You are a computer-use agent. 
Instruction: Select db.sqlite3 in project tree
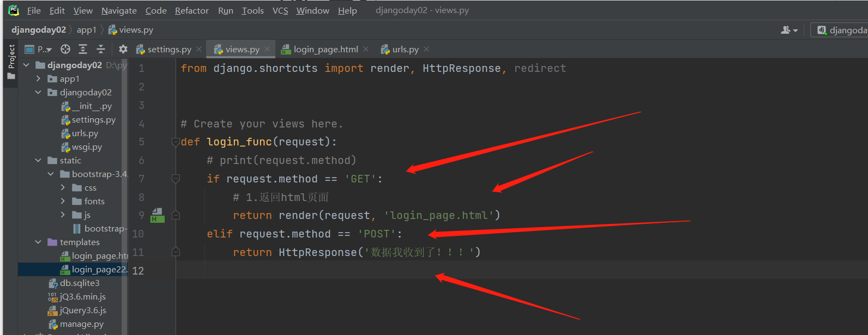coord(74,283)
